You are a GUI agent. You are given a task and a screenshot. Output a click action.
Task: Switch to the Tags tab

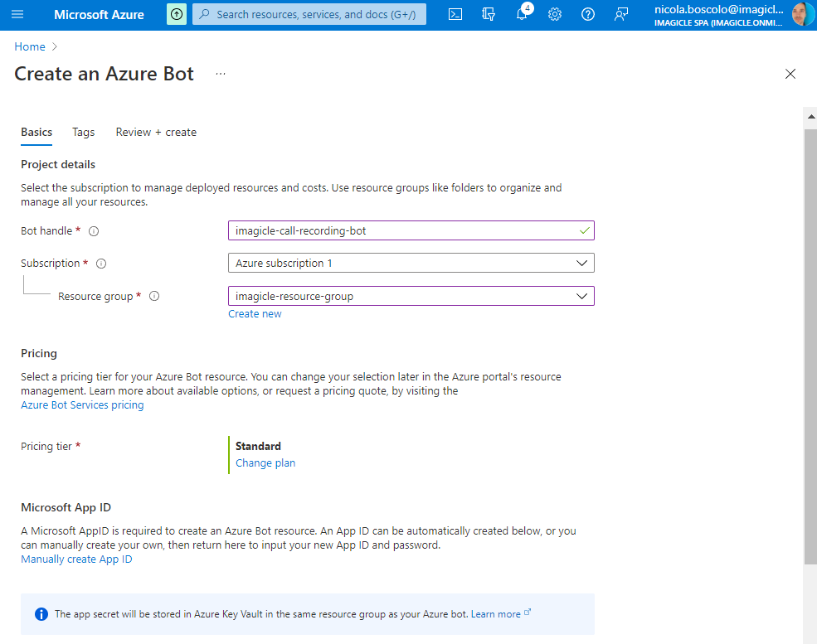83,132
